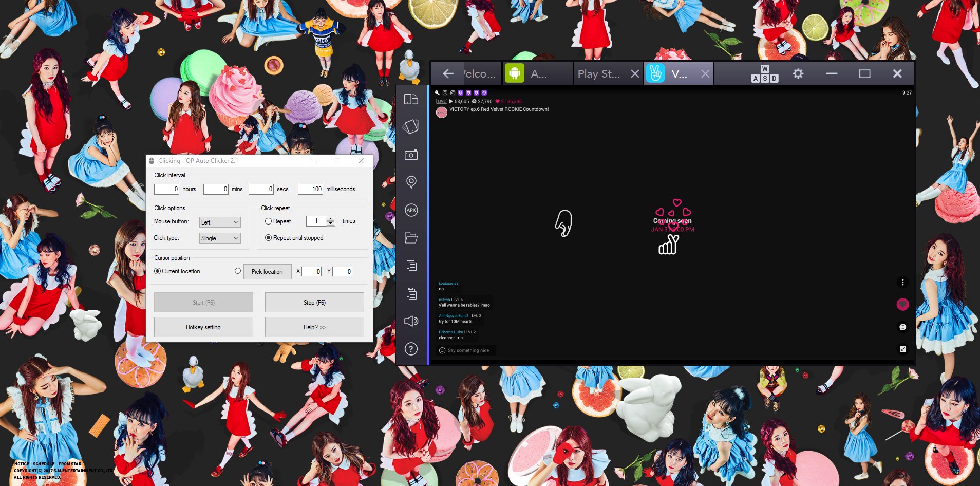Take a screenshot with the camera icon
980x486 pixels.
pos(411,155)
